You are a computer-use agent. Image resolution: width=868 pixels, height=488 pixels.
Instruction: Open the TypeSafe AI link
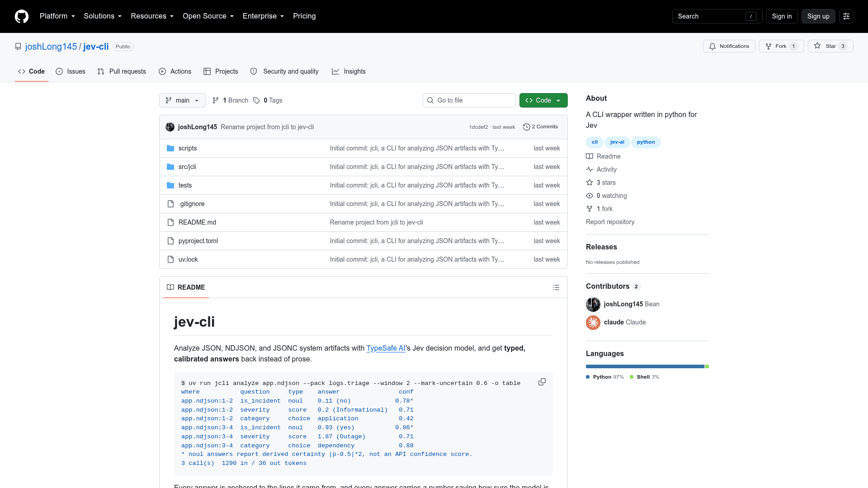pos(386,348)
